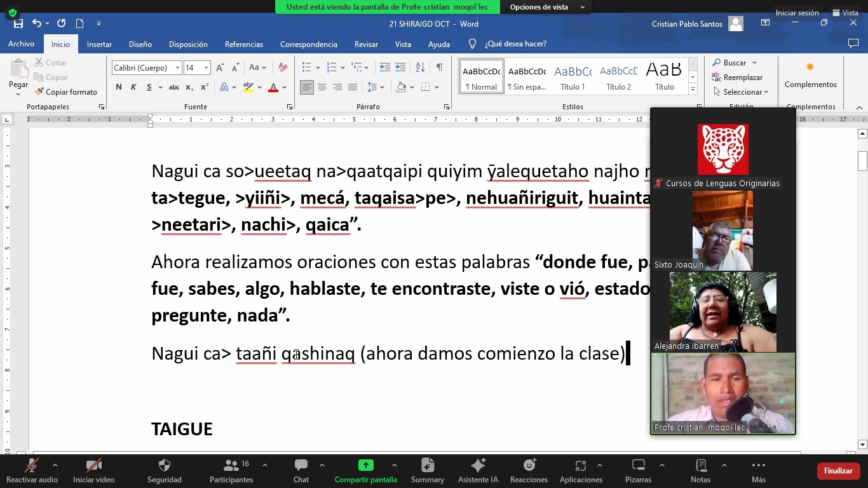This screenshot has width=868, height=488.
Task: Expand the Calibri font name dropdown
Action: (x=177, y=68)
